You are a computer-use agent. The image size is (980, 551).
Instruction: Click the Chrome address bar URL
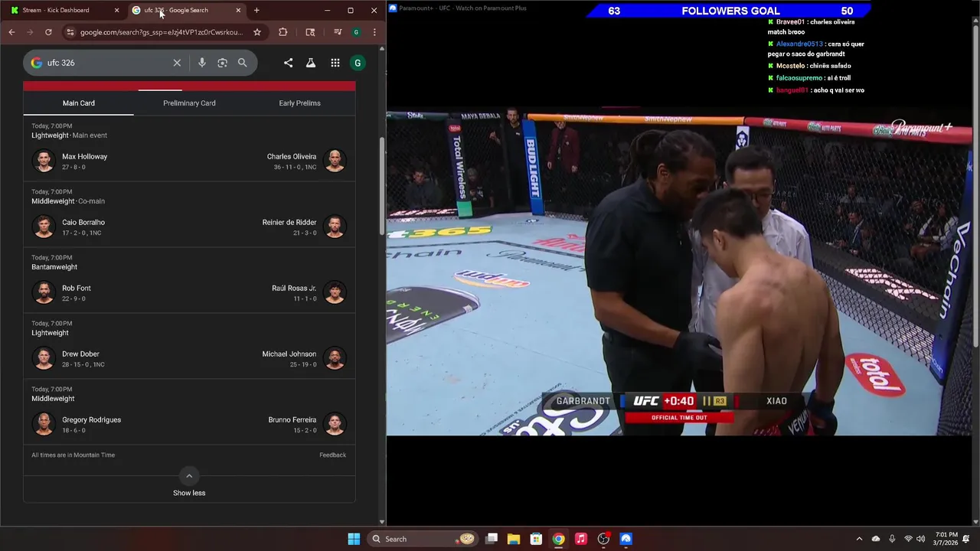point(162,32)
